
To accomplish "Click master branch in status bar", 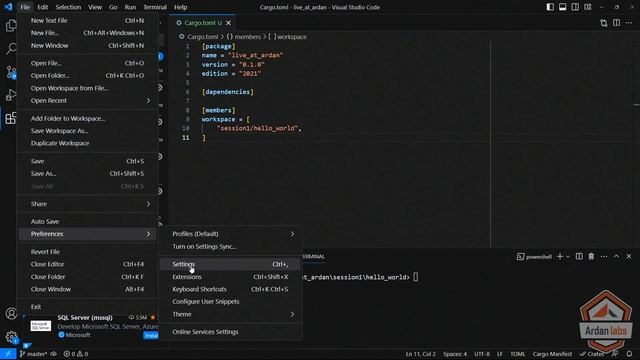I will click(33, 354).
